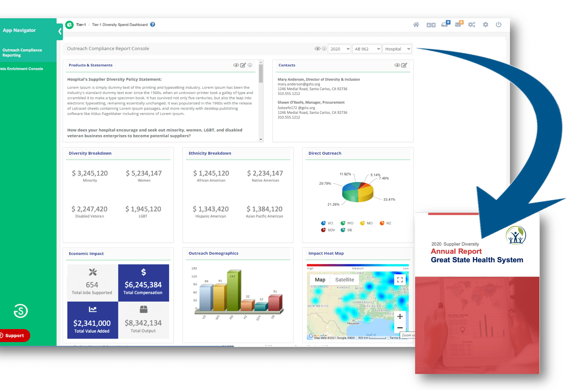Screen dimensions: 588x390
Task: Toggle the Contacts panel eye icon
Action: pyautogui.click(x=397, y=65)
